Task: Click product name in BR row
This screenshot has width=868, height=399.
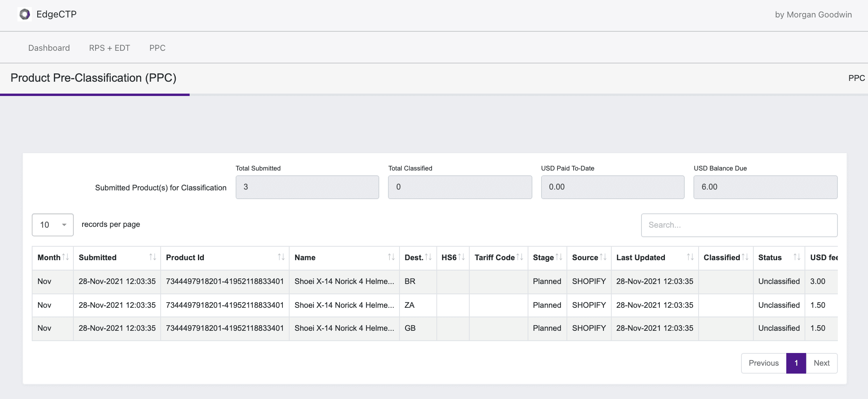Action: coord(344,281)
